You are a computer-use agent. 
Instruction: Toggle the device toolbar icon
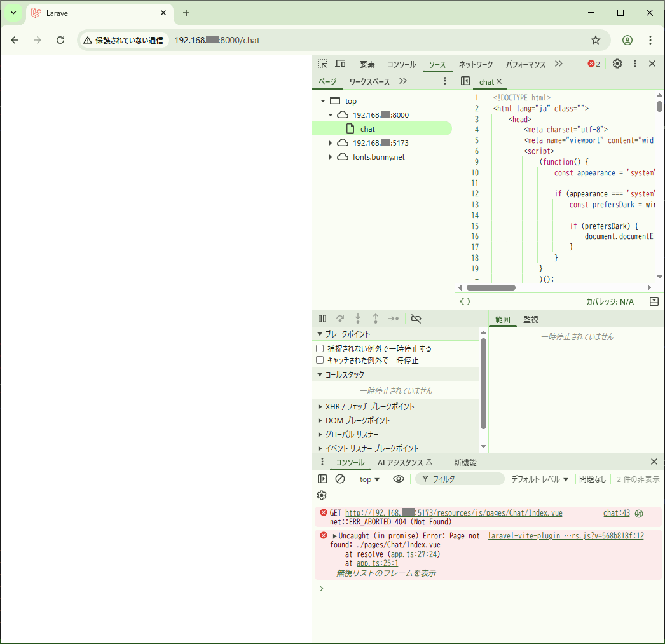[340, 64]
